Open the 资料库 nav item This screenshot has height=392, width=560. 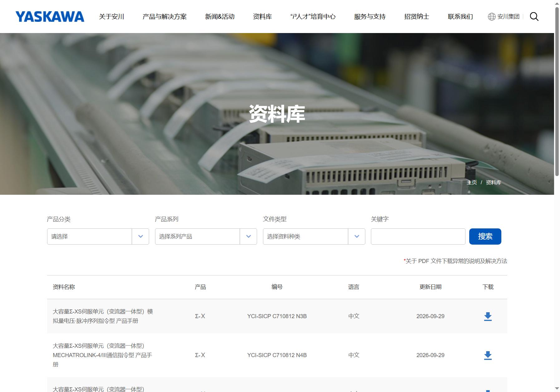(x=262, y=17)
